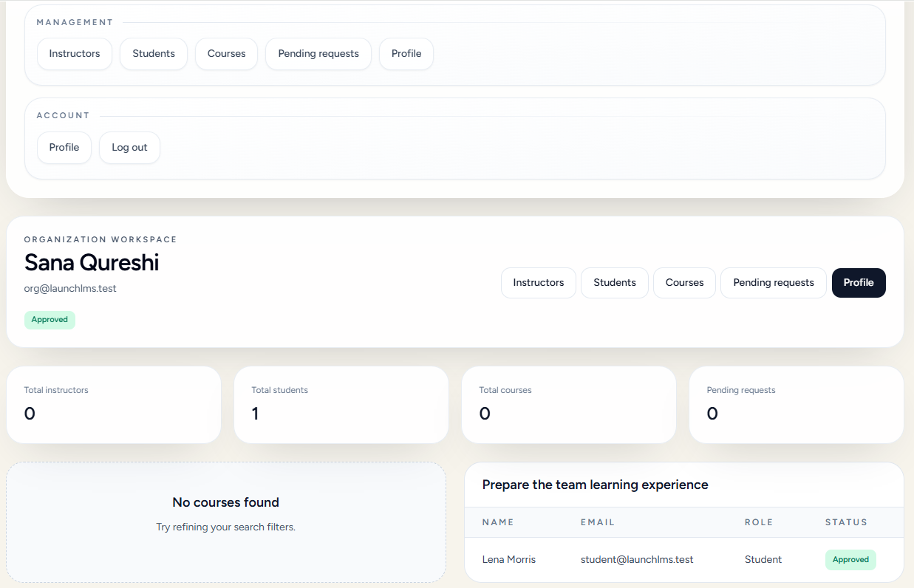This screenshot has height=588, width=914.
Task: Switch to the Instructors workspace tab
Action: [x=538, y=282]
